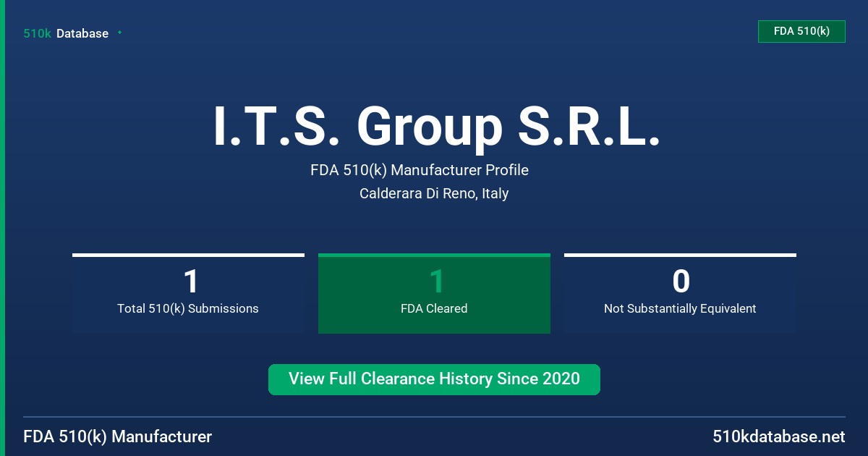Click the 510k Database logo text
Viewport: 868px width, 456px height.
[x=66, y=33]
